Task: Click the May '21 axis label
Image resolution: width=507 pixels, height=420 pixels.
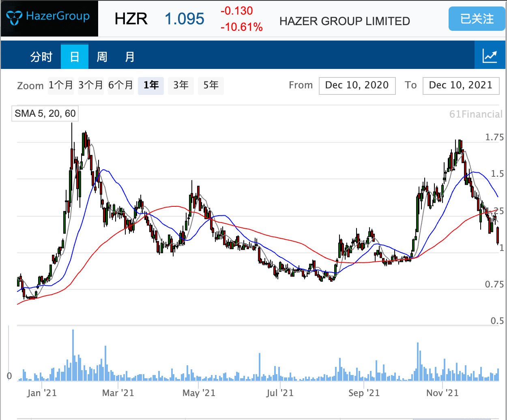Action: pyautogui.click(x=199, y=393)
